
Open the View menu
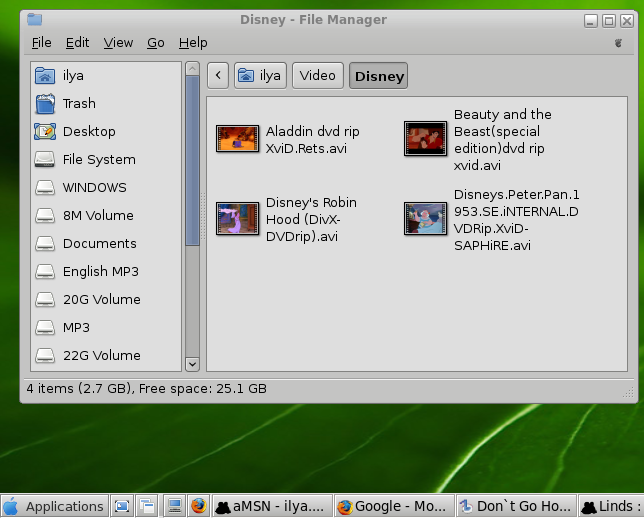tap(118, 42)
